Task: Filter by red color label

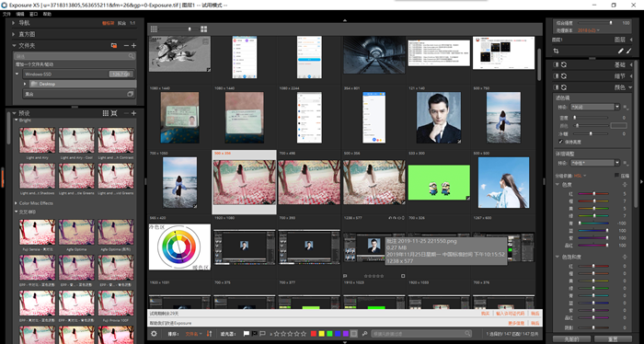Action: click(314, 334)
